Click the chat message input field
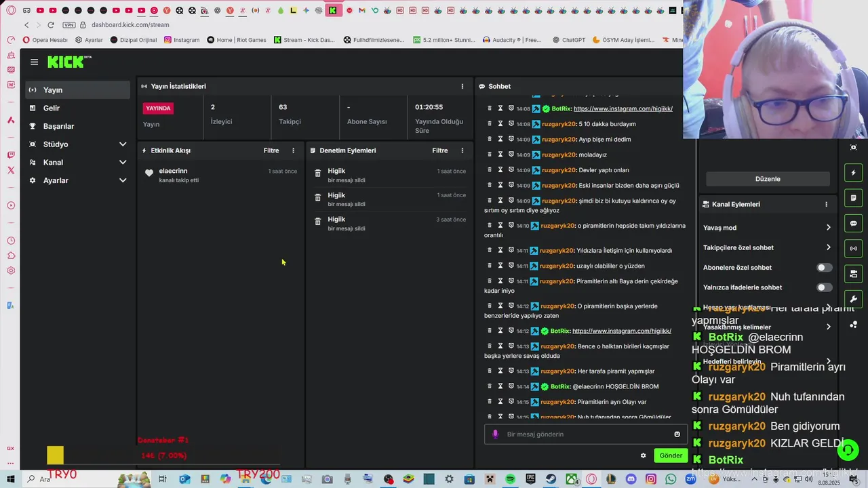Screen dimensions: 868x488 (x=585, y=434)
